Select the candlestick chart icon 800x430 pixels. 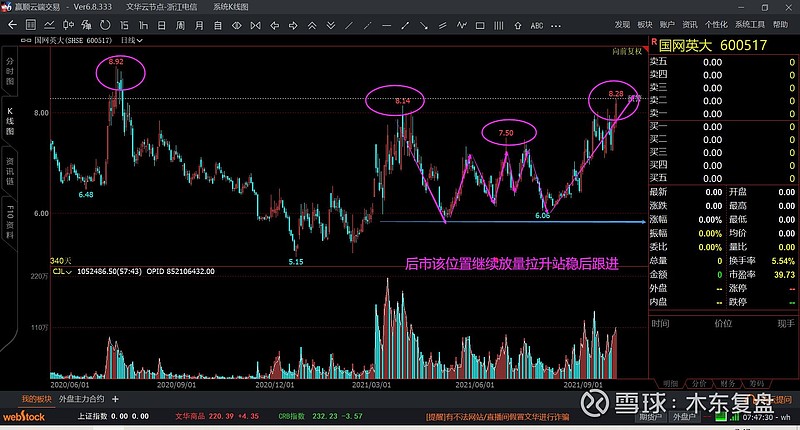(x=68, y=25)
